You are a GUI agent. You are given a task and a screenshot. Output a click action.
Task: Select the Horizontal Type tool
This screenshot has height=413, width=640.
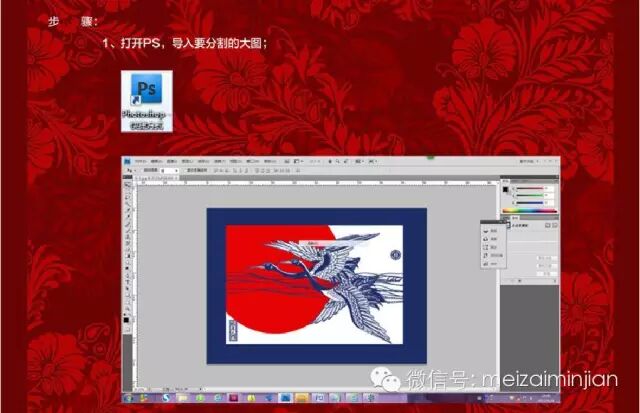(x=127, y=282)
